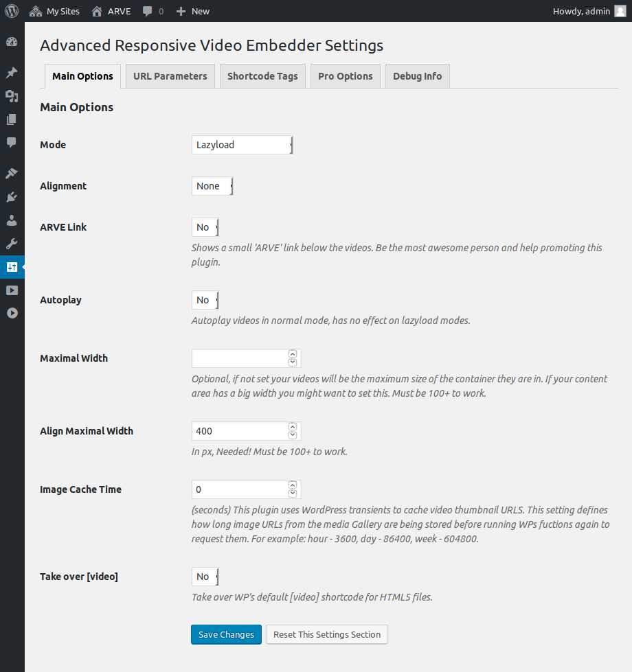Screen dimensions: 632x672
Task: Open the Take over [video] dropdown
Action: (x=205, y=577)
